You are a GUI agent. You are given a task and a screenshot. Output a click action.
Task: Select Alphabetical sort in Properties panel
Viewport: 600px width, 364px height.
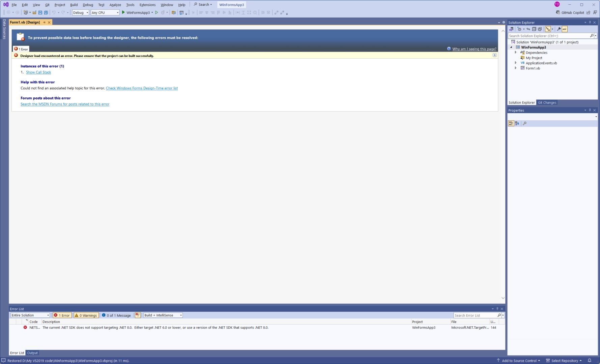517,123
